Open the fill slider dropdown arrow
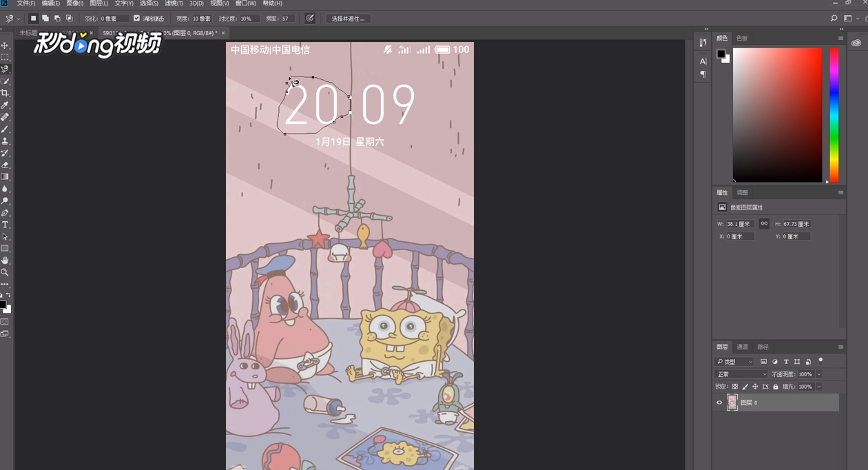Image resolution: width=868 pixels, height=470 pixels. tap(819, 387)
